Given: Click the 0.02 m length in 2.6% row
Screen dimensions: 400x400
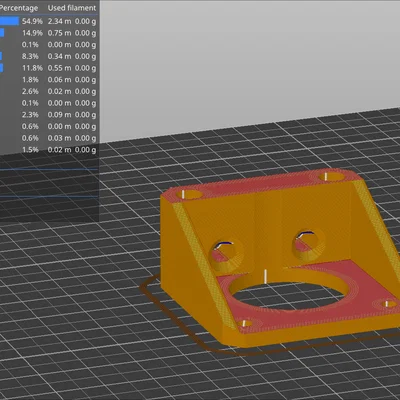Looking at the screenshot, I should tap(59, 91).
